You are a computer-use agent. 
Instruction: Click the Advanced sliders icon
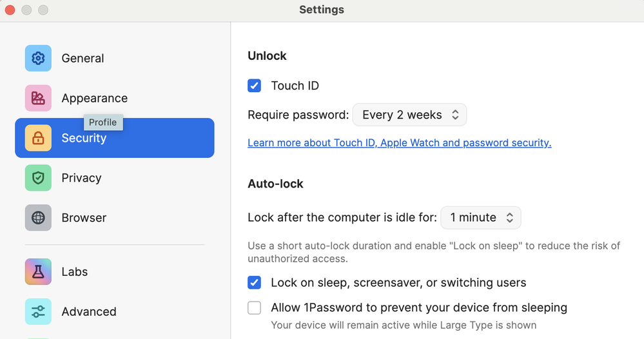click(x=38, y=311)
